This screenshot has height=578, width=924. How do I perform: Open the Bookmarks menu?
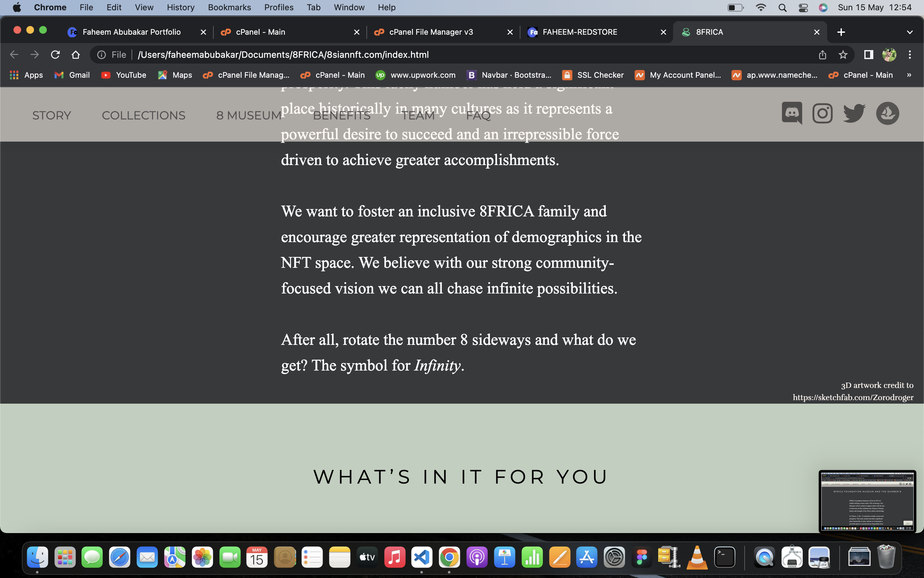[x=229, y=8]
